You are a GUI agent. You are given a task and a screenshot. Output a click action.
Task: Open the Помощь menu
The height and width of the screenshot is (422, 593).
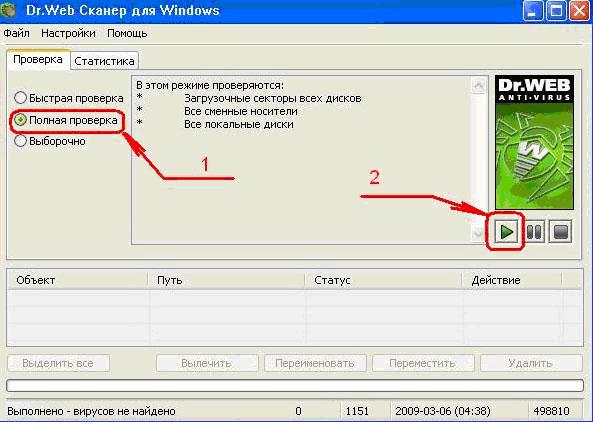coord(127,33)
